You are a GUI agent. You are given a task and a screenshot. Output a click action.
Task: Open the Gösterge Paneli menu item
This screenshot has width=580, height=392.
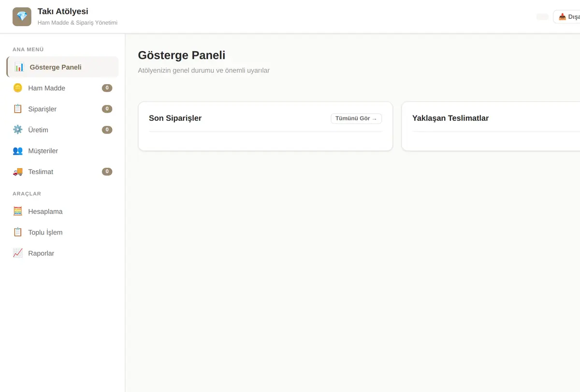point(62,67)
